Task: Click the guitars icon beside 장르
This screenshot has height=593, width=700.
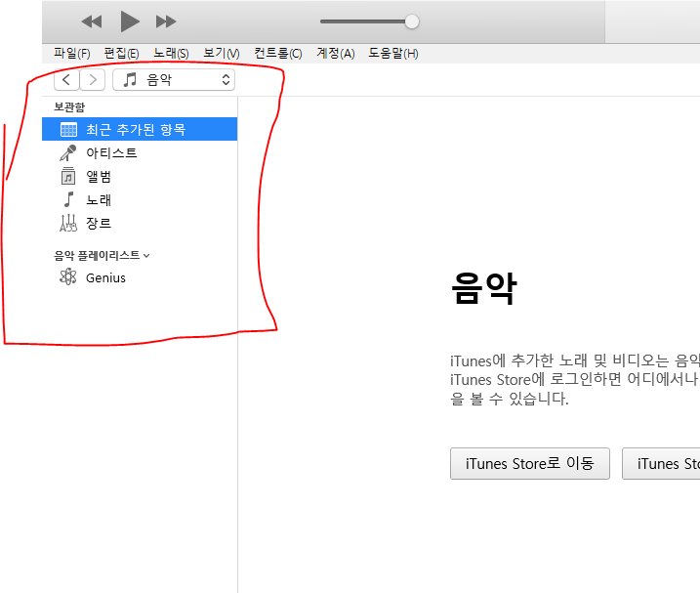Action: click(x=68, y=223)
